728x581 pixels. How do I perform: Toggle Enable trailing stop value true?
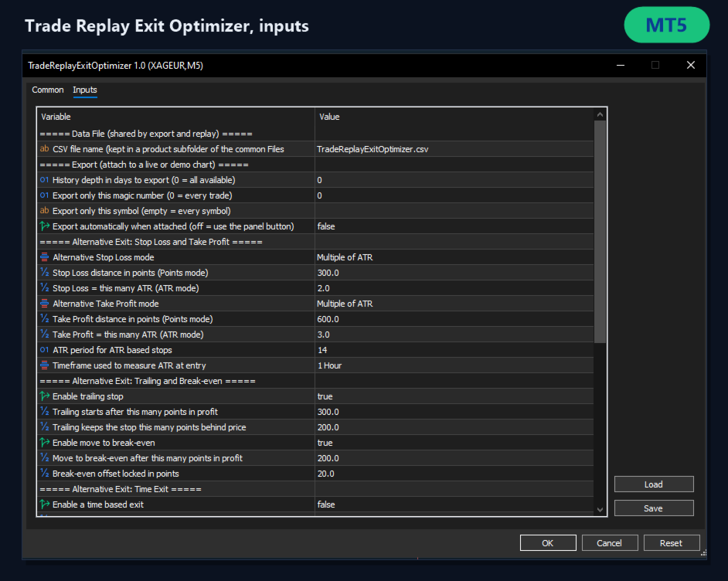(454, 396)
